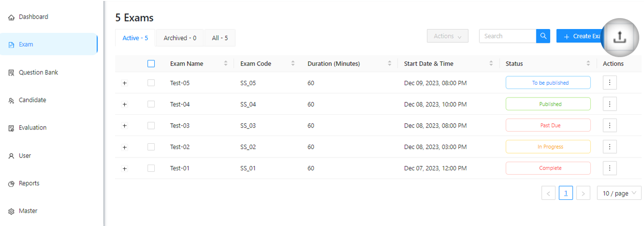Screen dimensions: 644x226
Task: Click the Question Bank icon
Action: point(11,73)
